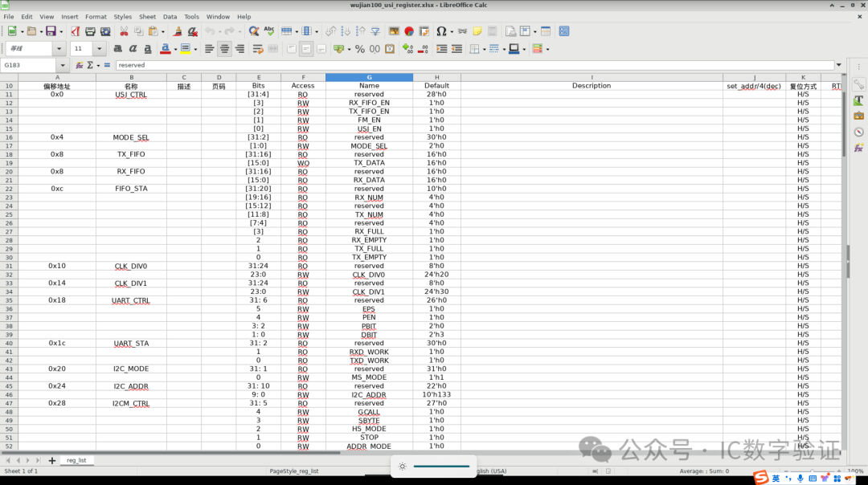The height and width of the screenshot is (485, 868).
Task: Select the Cut scissors icon
Action: click(124, 31)
